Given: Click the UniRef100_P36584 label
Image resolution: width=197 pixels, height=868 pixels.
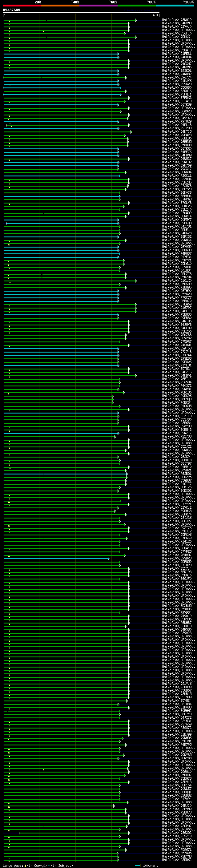Looking at the screenshot, I should click(x=177, y=382).
